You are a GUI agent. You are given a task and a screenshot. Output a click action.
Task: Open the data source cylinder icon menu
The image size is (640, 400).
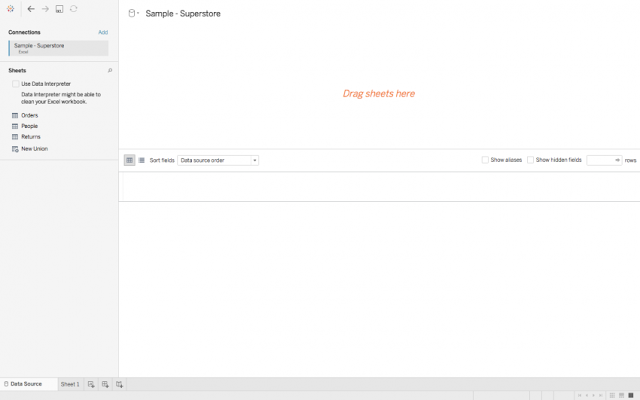click(x=133, y=13)
